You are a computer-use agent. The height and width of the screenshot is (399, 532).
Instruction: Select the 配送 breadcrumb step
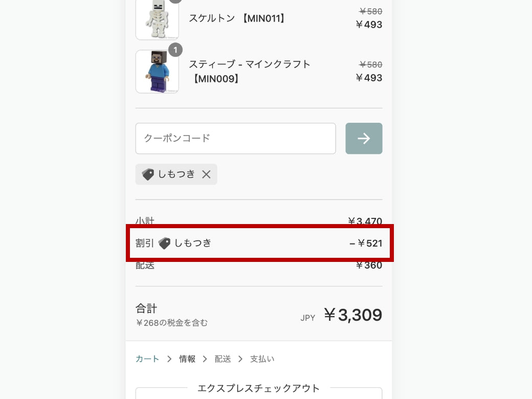(x=223, y=359)
